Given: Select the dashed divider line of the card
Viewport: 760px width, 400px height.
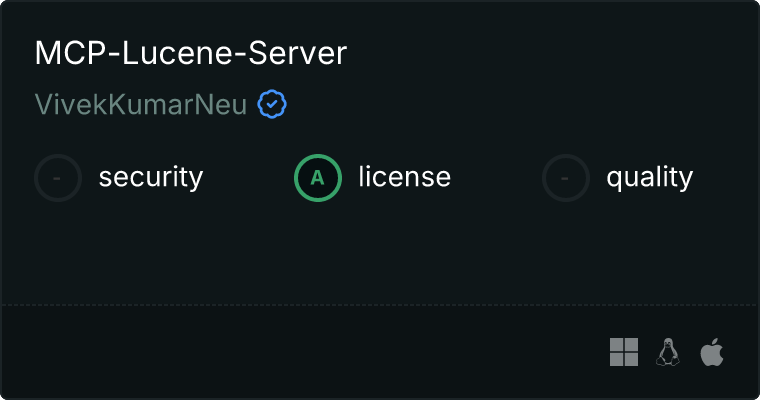Looking at the screenshot, I should tap(380, 305).
